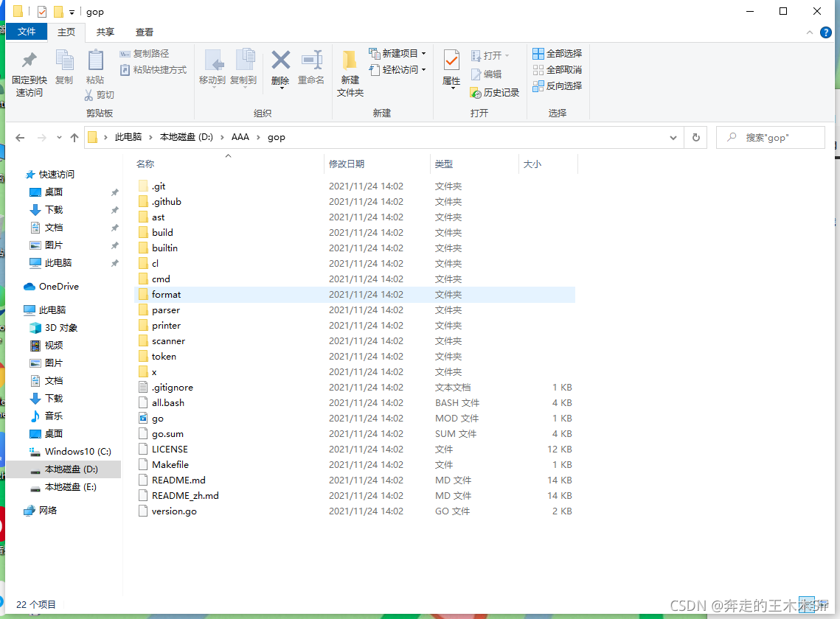
Task: Click the Cut scissors button
Action: tap(99, 95)
